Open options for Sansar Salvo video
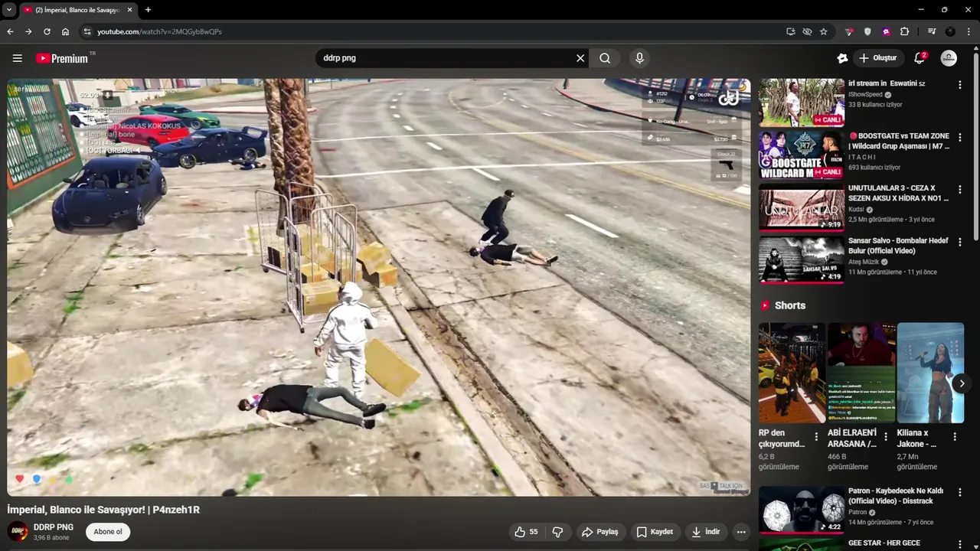 coord(959,242)
